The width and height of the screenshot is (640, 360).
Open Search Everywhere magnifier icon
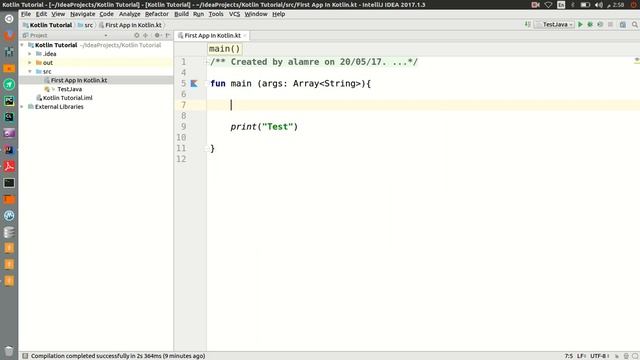click(x=635, y=24)
